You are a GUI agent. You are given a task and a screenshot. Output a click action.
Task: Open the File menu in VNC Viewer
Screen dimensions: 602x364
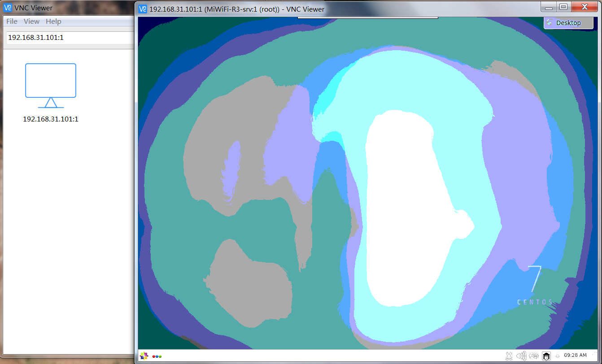pyautogui.click(x=12, y=22)
